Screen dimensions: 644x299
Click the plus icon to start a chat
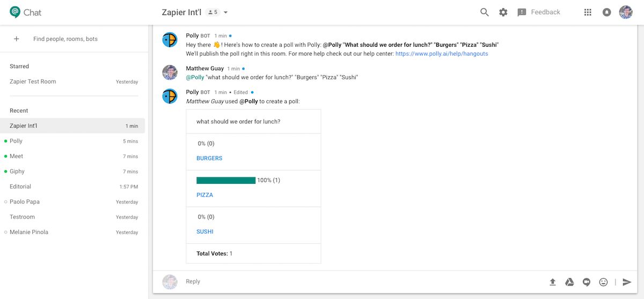point(17,39)
